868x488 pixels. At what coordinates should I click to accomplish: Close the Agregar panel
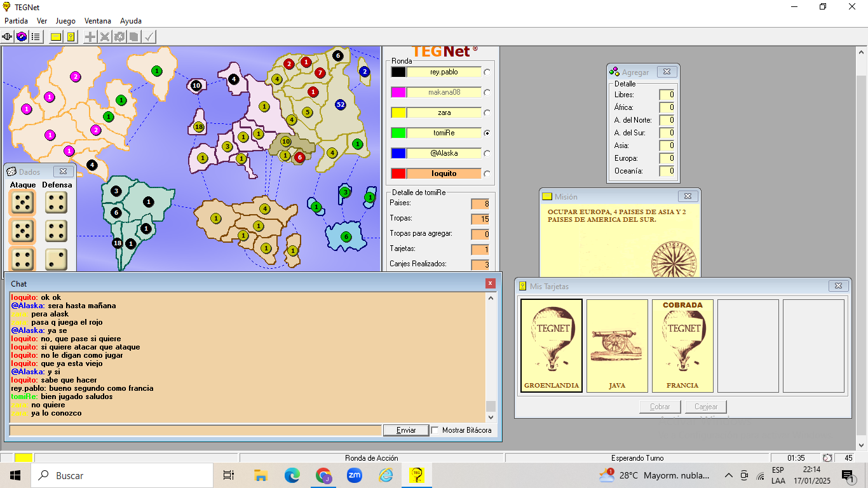pyautogui.click(x=667, y=72)
